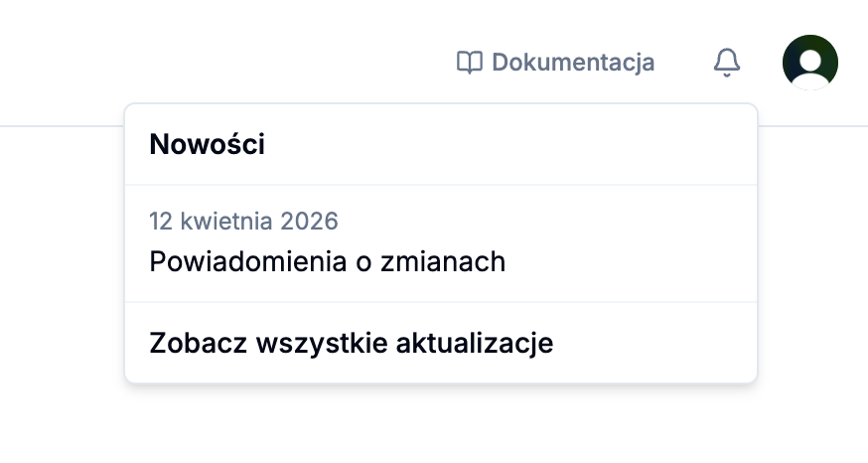Click the Nowości panel heading
868x463 pixels.
207,145
